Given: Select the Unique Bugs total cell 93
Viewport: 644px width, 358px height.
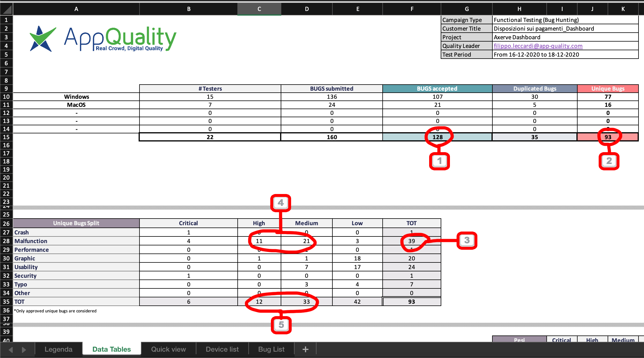Looking at the screenshot, I should tap(608, 137).
